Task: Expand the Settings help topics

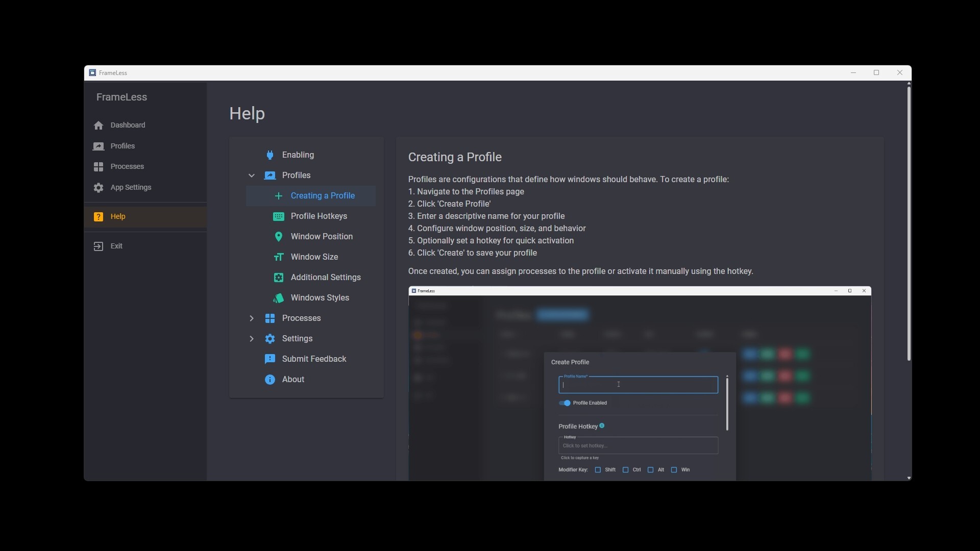Action: coord(252,339)
